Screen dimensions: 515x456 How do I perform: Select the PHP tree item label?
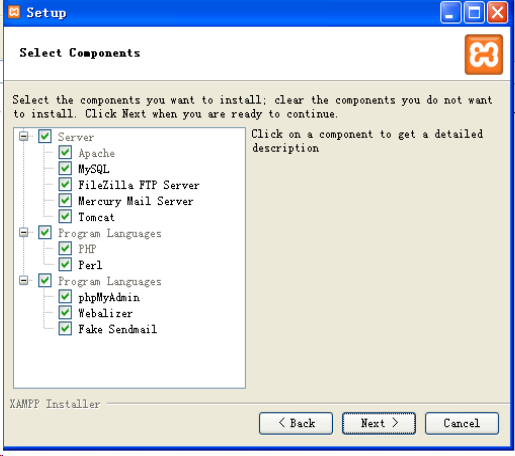[87, 249]
